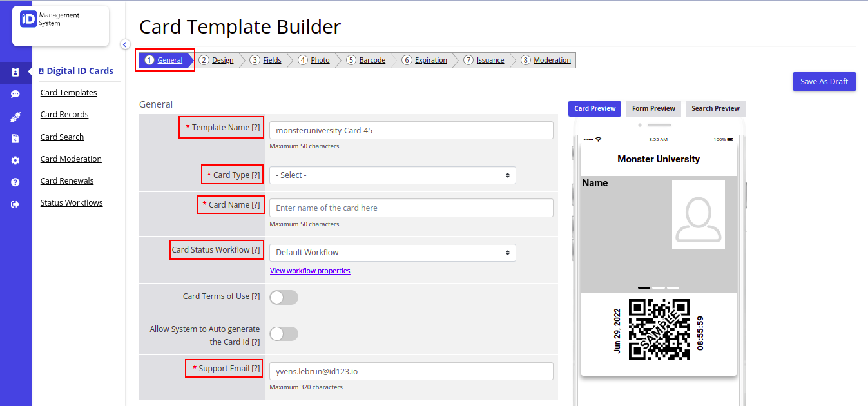868x406 pixels.
Task: Open the Card Status Workflow dropdown
Action: [x=392, y=252]
